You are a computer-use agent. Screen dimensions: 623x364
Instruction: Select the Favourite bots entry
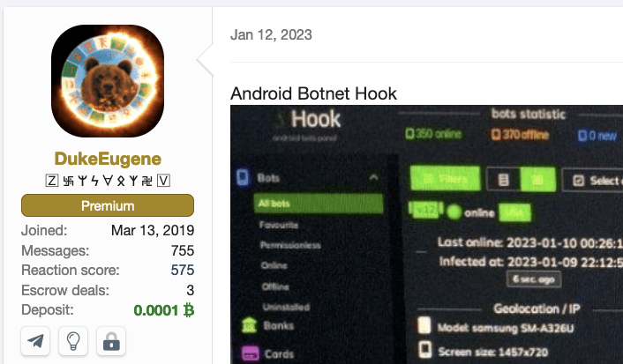click(279, 225)
